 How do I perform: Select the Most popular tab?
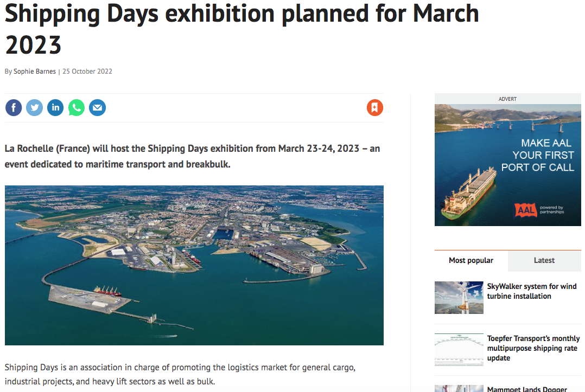(x=471, y=261)
